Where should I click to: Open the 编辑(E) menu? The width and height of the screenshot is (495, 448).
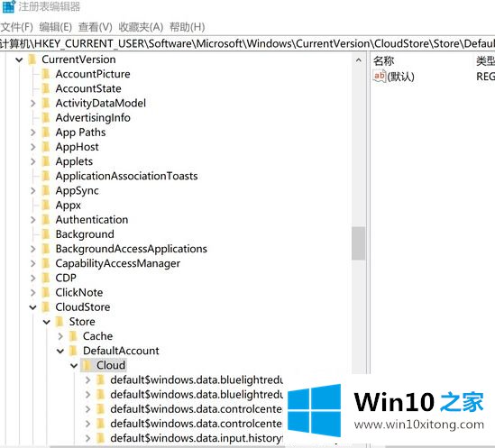pos(56,27)
